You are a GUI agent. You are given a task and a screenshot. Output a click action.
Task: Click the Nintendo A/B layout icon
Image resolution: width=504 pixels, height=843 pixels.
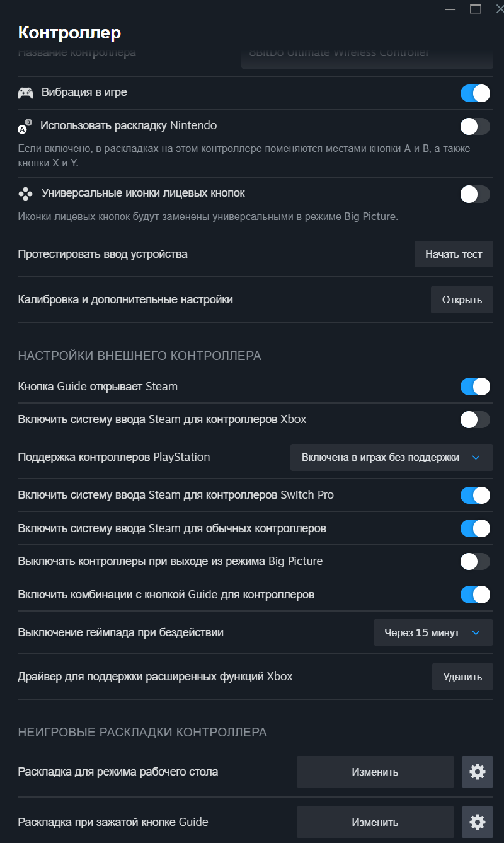pos(24,126)
